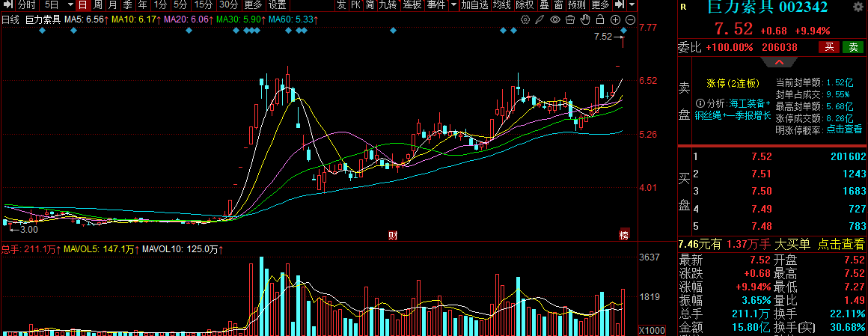The height and width of the screenshot is (336, 868).
Task: Click the collapse arrow icon at top-left
Action: pyautogui.click(x=7, y=5)
